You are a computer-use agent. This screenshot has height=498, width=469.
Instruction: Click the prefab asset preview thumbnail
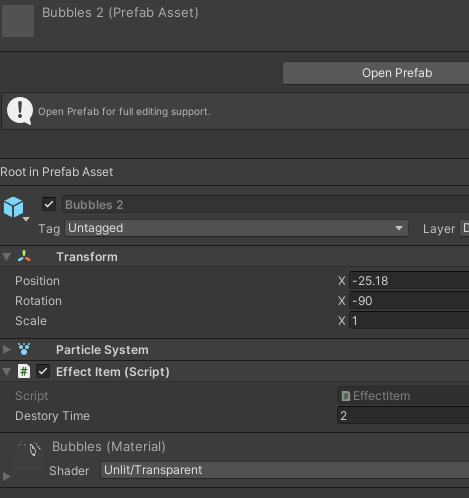coord(18,21)
